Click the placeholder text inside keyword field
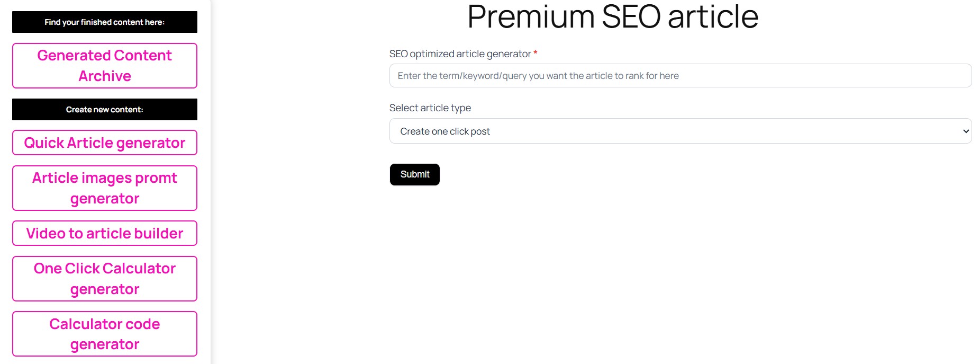Image resolution: width=980 pixels, height=364 pixels. click(538, 76)
